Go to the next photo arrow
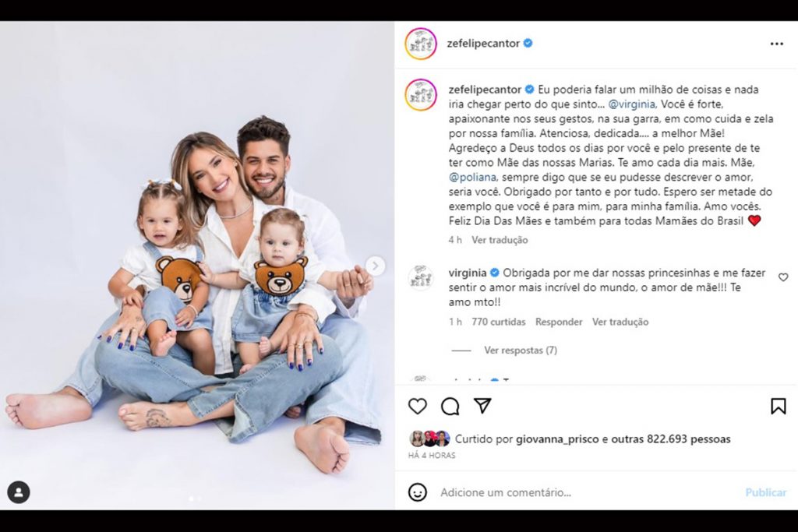The image size is (798, 532). point(375,266)
